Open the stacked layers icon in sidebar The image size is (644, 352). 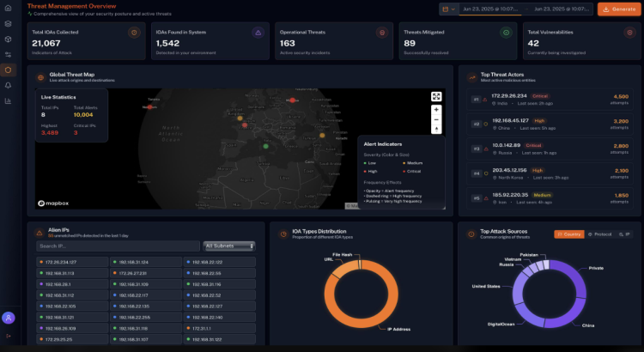[x=8, y=23]
